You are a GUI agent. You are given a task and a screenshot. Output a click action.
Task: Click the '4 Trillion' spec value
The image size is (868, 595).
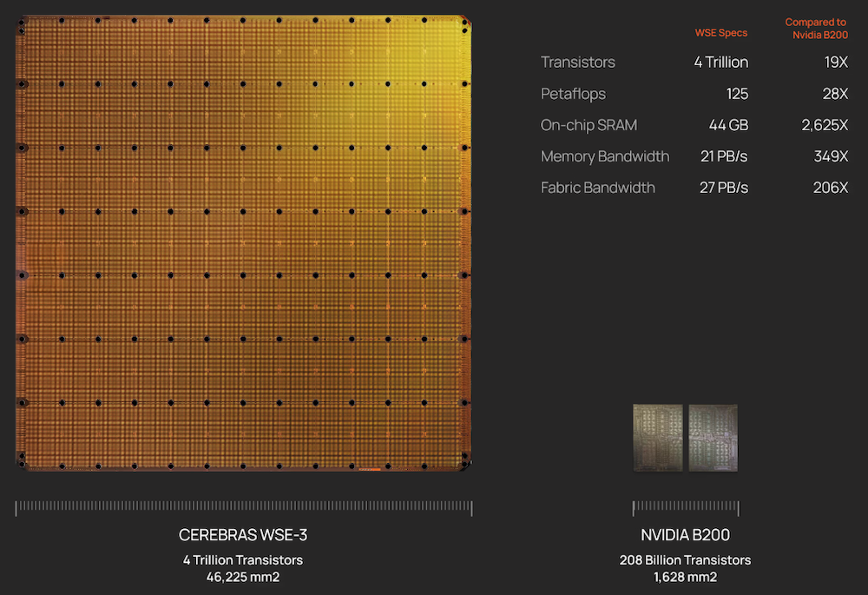click(720, 62)
